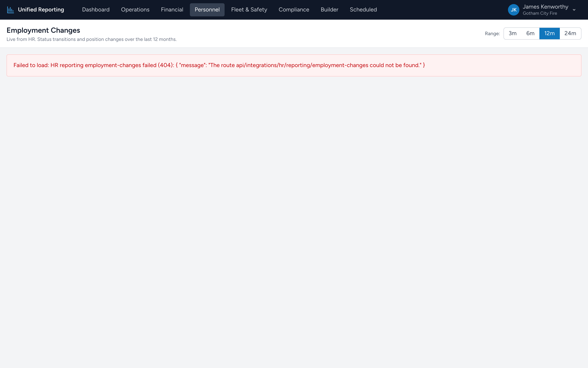Click the Unified Reporting bar chart logo icon

[x=10, y=10]
